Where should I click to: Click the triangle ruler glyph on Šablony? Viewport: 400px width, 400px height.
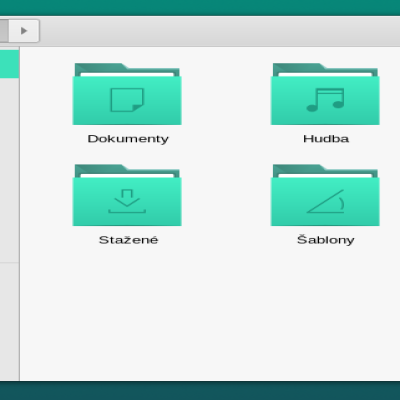tap(326, 201)
